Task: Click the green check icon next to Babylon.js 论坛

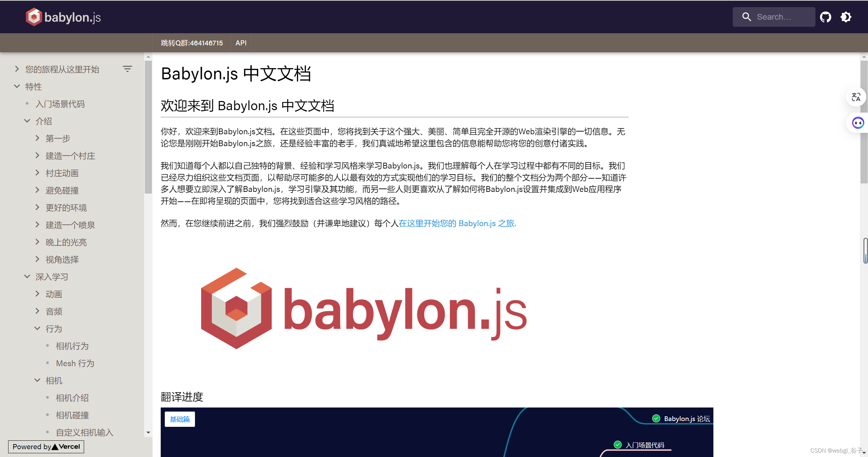Action: [656, 418]
